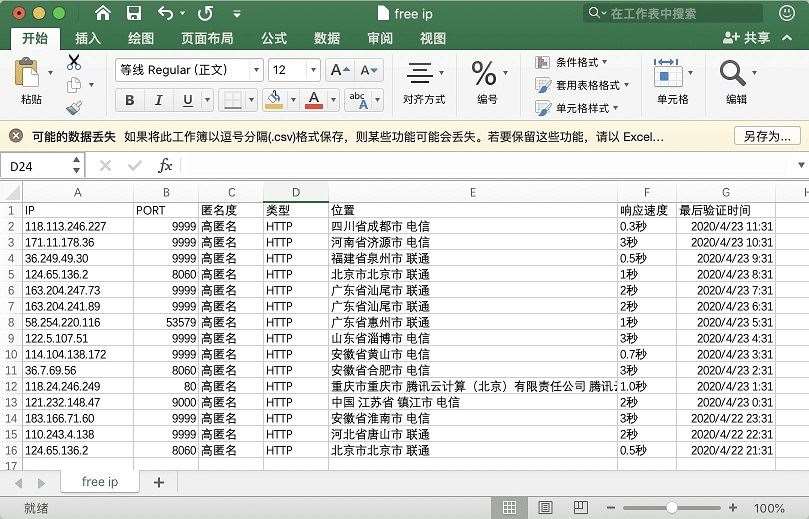Screen dimensions: 809x519
Task: Click the name box showing D24
Action: [36, 166]
